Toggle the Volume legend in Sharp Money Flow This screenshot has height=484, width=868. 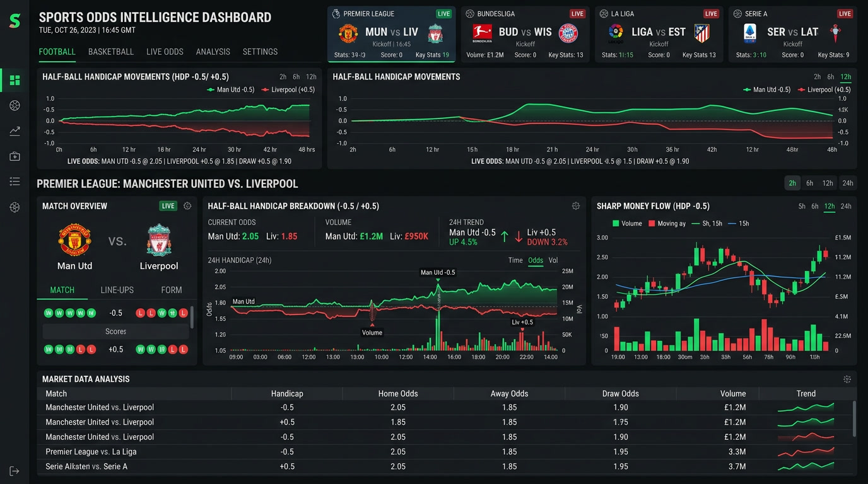pos(627,224)
